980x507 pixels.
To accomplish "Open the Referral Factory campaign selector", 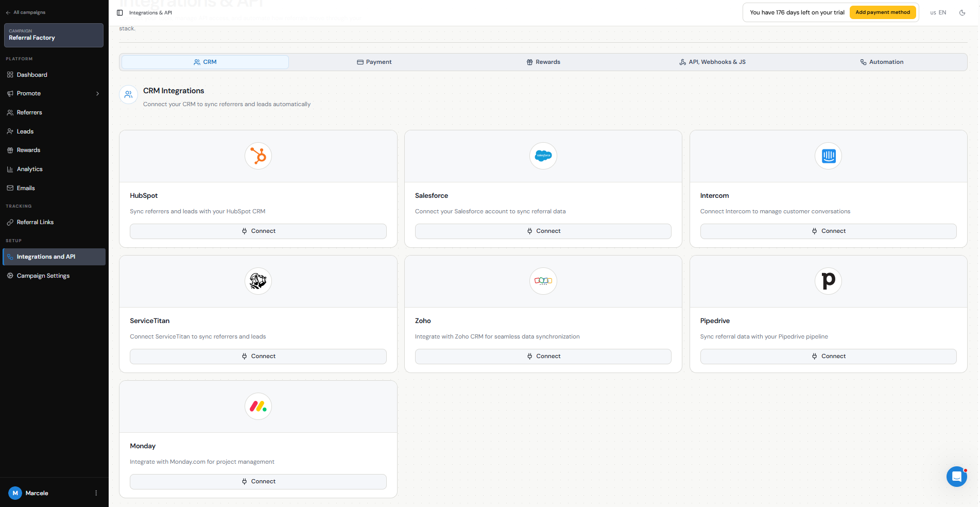I will 54,35.
